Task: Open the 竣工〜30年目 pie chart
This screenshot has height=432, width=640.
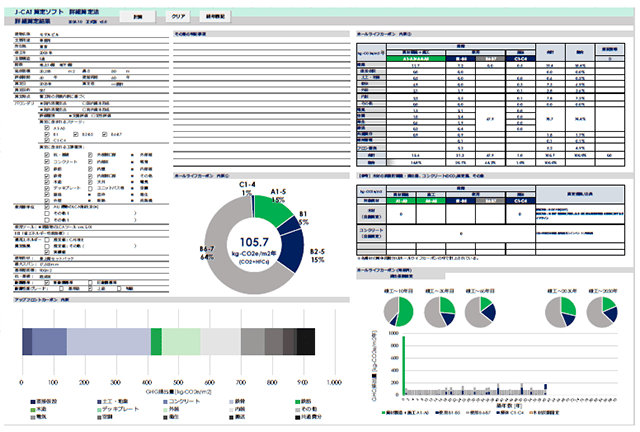Action: [x=440, y=312]
